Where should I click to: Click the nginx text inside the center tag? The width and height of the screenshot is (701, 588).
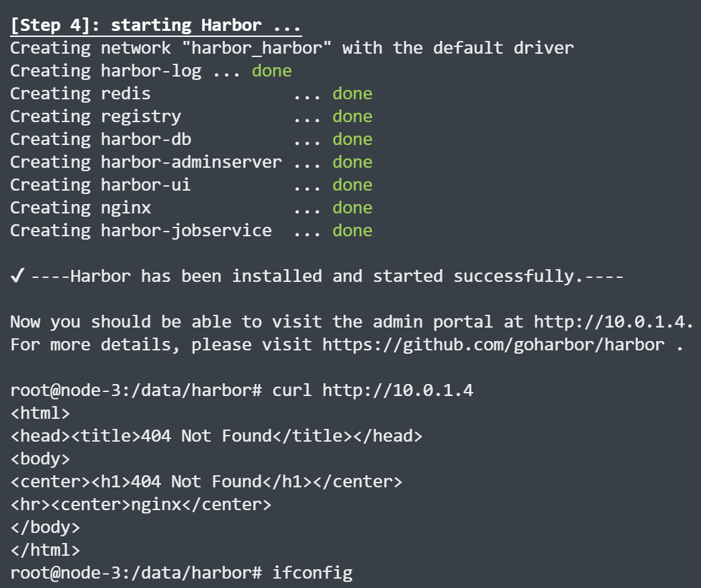160,505
